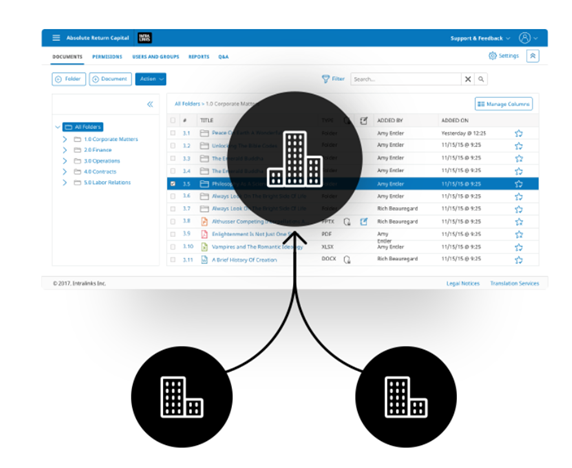Favorite row 3.11 with star icon
The height and width of the screenshot is (468, 572).
[518, 260]
